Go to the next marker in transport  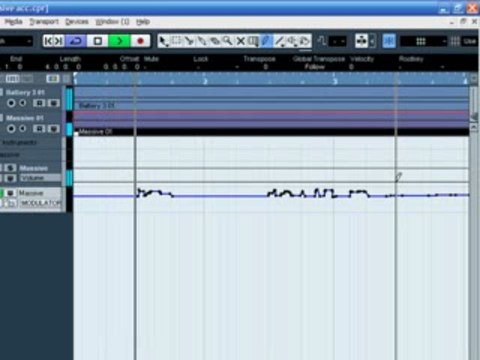59,41
